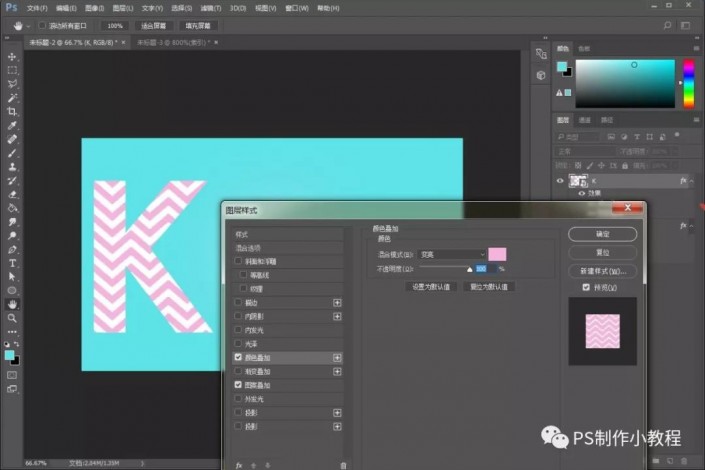Viewport: 705px width, 470px height.
Task: Collapse the K layer effects arrow
Action: 692,181
